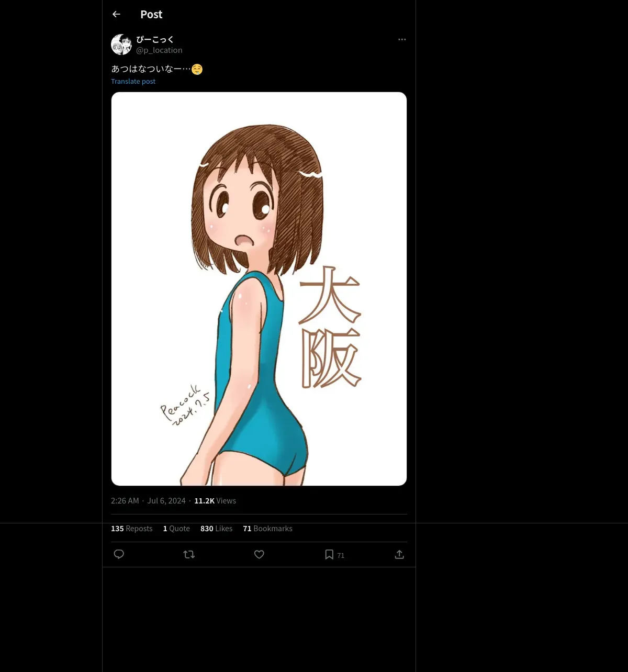Open the 830 Likes list
628x672 pixels.
coord(216,529)
